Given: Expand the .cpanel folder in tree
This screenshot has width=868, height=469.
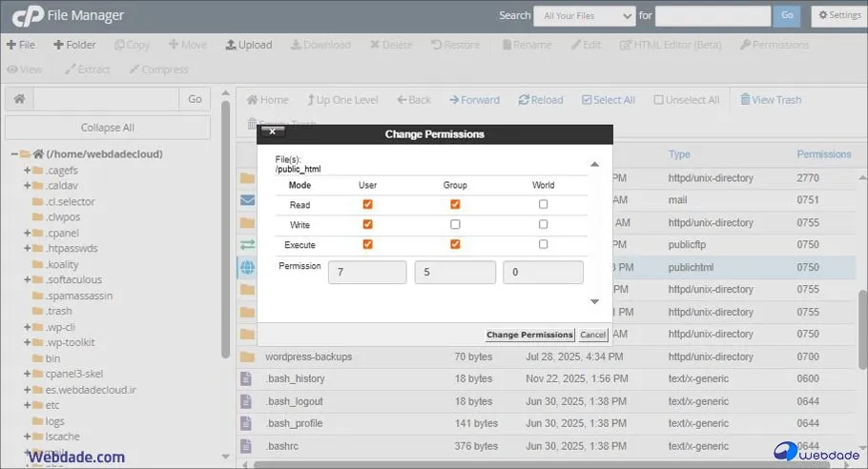Looking at the screenshot, I should [28, 233].
